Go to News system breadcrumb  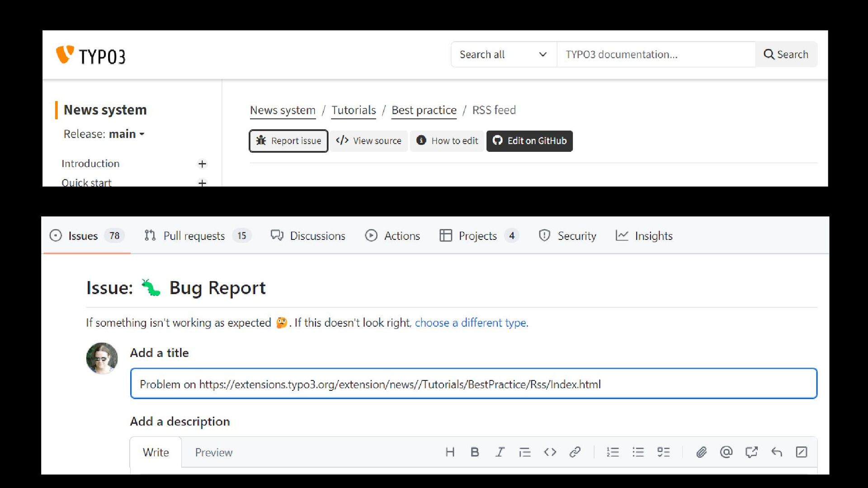click(x=283, y=110)
